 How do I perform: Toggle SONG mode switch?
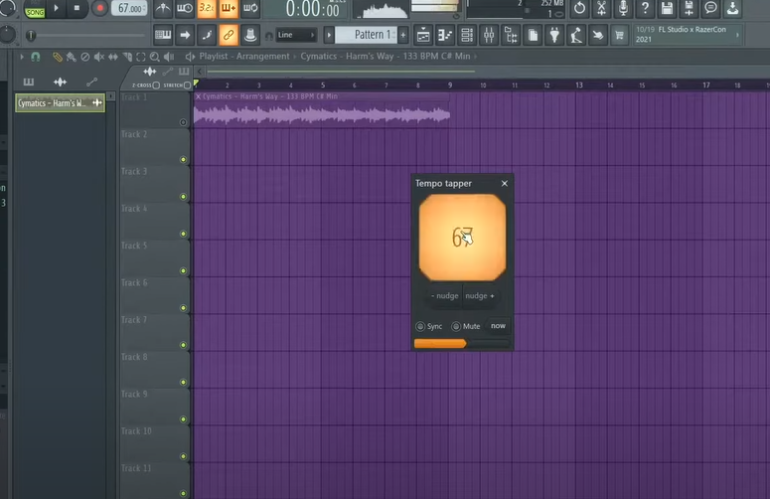(35, 12)
